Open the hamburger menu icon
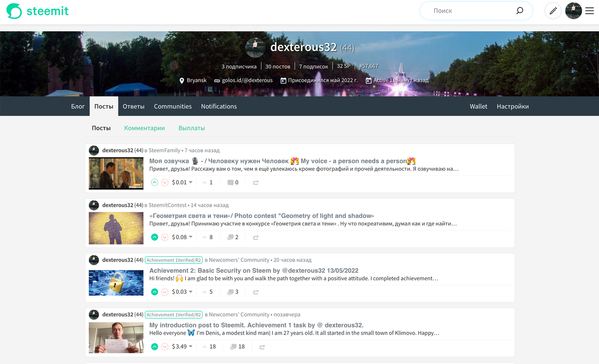The image size is (599, 364). pos(589,11)
